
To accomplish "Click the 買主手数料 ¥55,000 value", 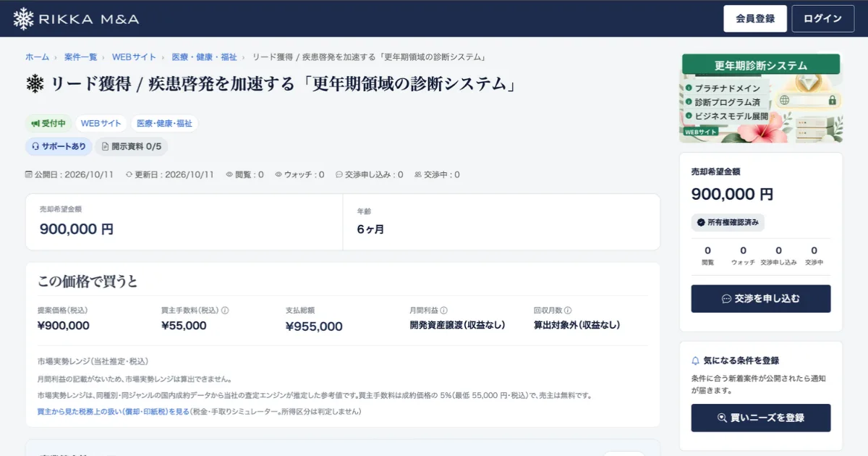I will [184, 326].
